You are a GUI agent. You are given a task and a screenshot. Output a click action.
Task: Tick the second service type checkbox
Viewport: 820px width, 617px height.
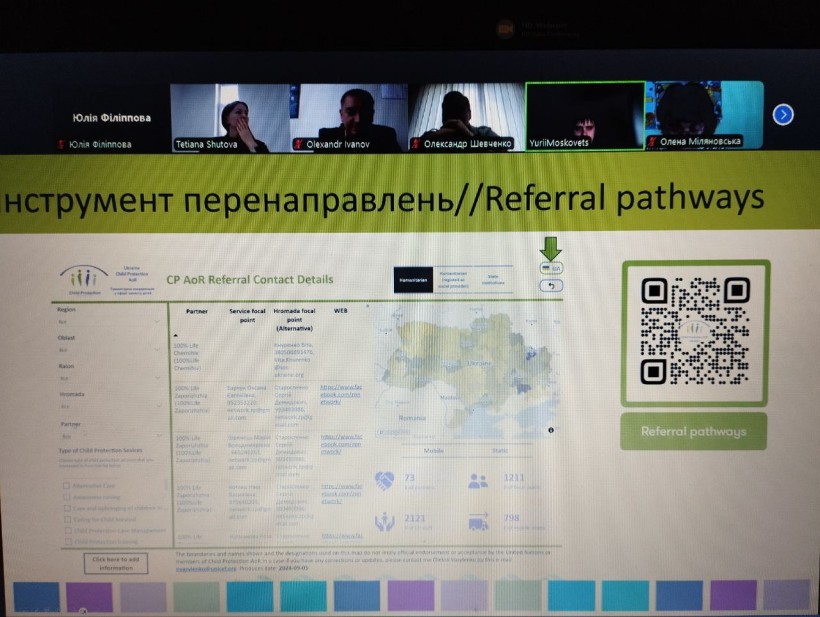coord(66,497)
